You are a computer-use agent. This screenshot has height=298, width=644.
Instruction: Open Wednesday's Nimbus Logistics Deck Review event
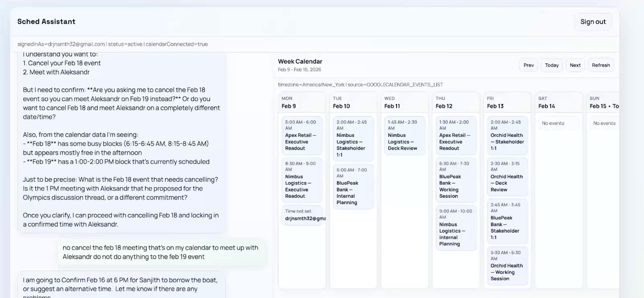[x=404, y=135]
